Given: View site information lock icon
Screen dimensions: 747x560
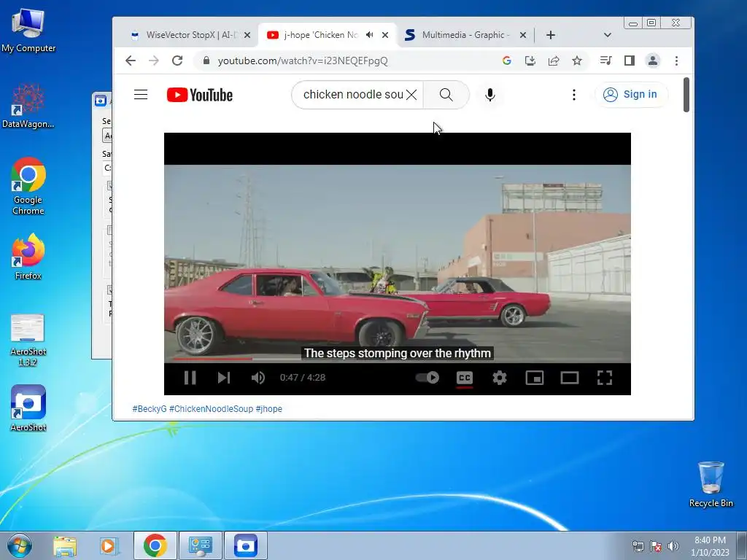Looking at the screenshot, I should coord(206,61).
